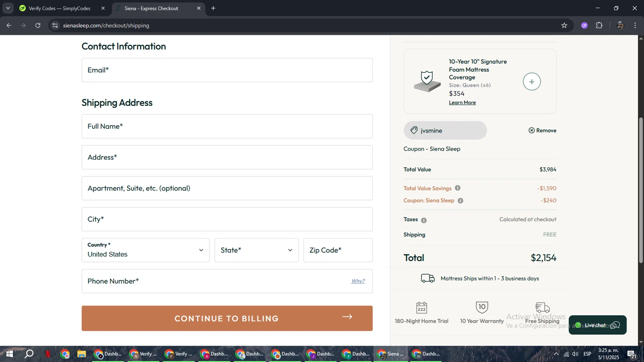
Task: Click the 10 Year Warranty badge icon
Action: tap(482, 307)
